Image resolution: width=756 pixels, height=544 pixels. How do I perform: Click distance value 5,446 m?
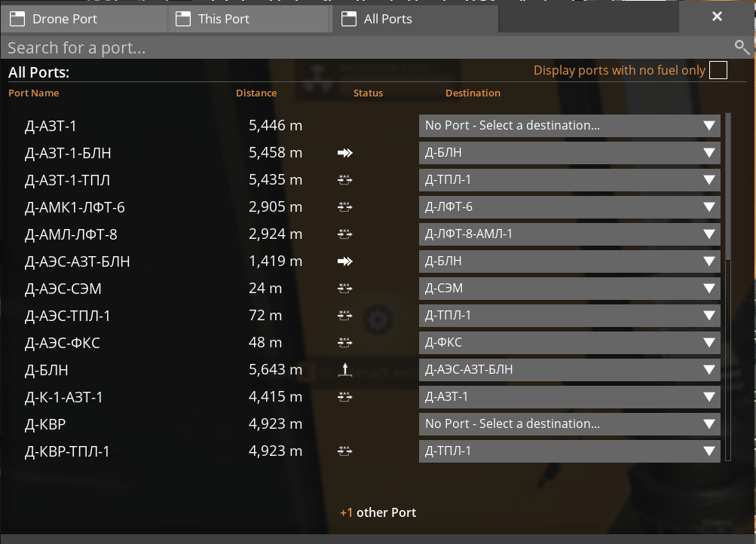point(275,125)
